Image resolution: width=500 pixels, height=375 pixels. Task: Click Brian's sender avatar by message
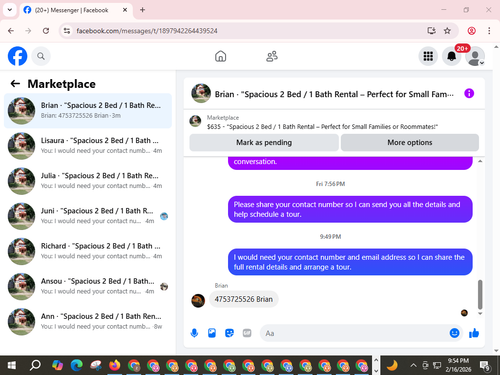[198, 301]
